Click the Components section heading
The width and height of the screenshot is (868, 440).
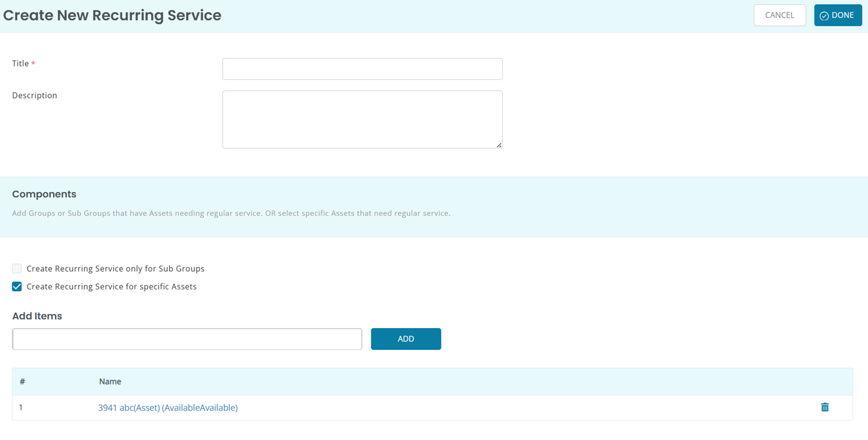pos(44,194)
